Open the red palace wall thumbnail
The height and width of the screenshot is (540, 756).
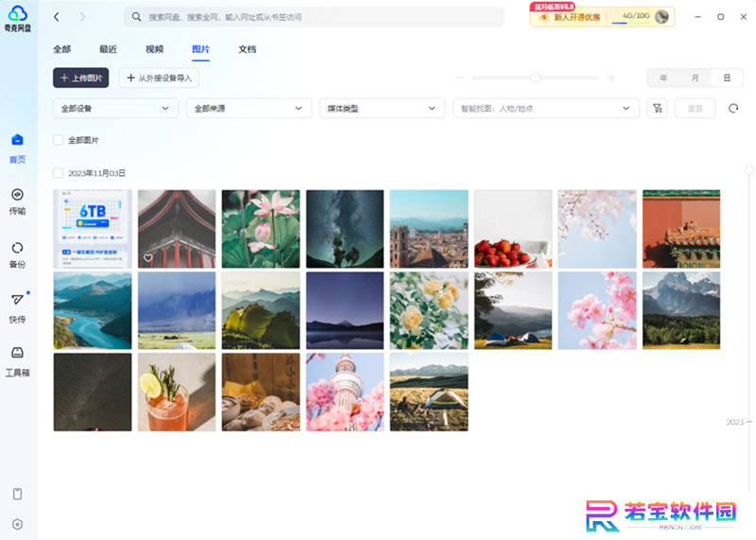tap(681, 229)
